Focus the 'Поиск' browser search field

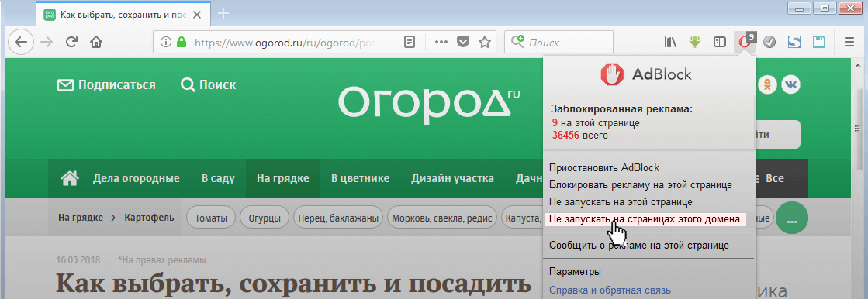559,42
